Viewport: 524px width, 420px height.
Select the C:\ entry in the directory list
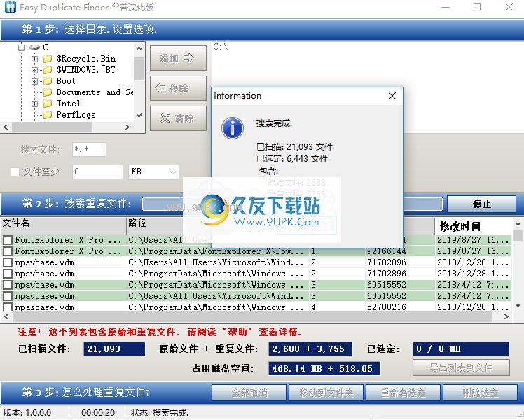pos(221,47)
